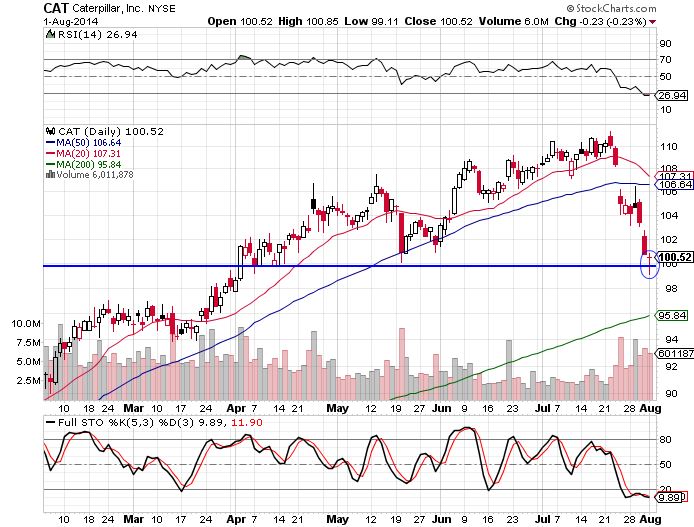Click the 2.5M volume axis label
Screen dimensions: 694x527
pyautogui.click(x=28, y=381)
